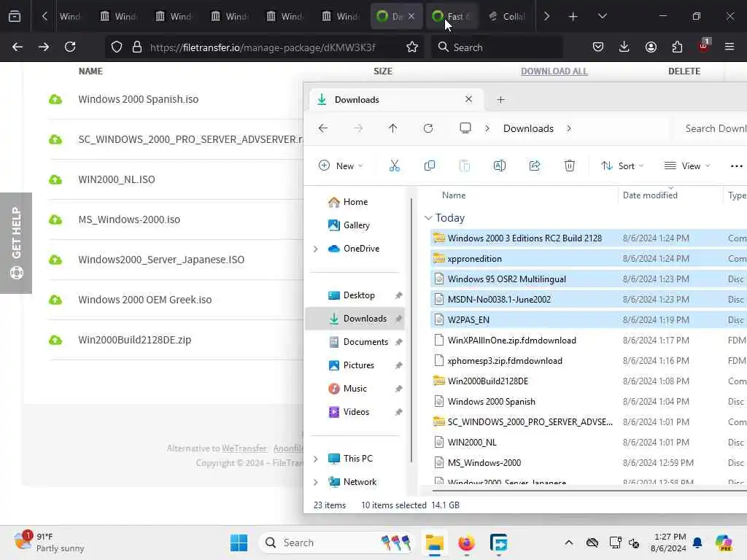
Task: Download Windows 2000 Spanish.iso cloud icon
Action: [55, 99]
